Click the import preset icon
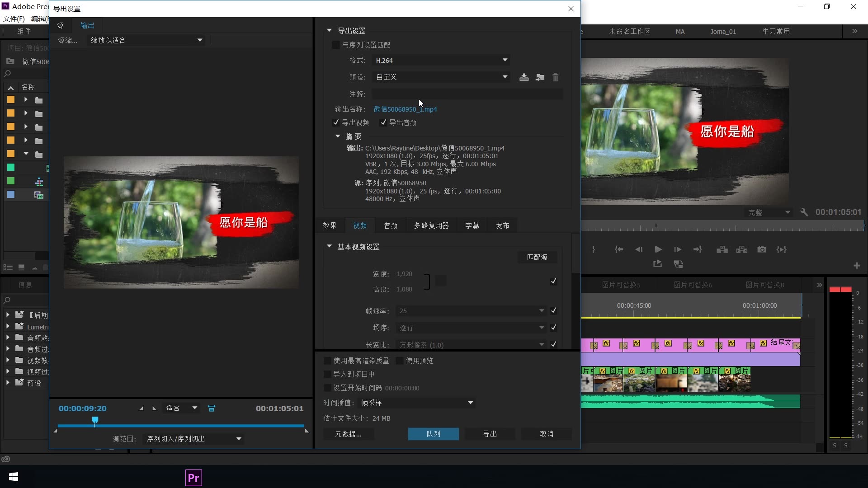This screenshot has height=488, width=868. 540,77
